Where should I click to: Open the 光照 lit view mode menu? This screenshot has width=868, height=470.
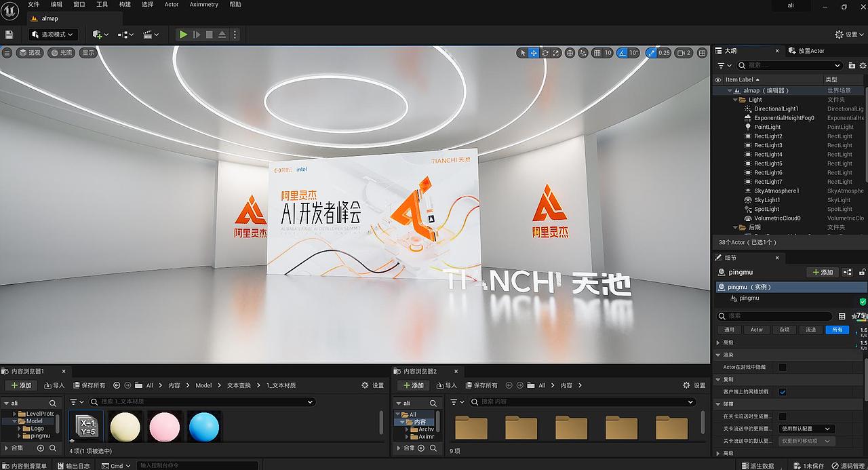60,52
